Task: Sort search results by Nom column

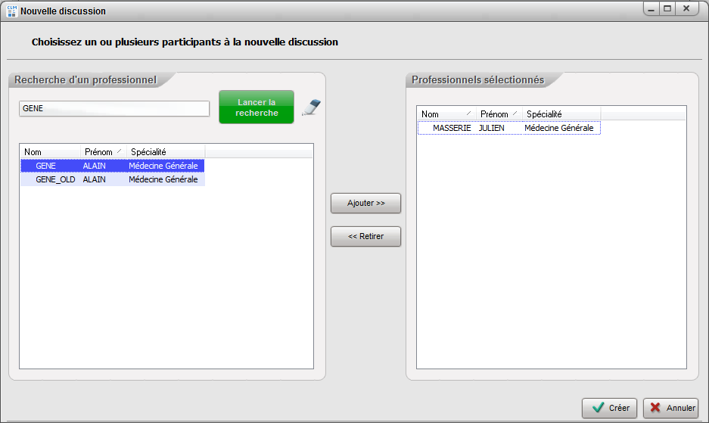Action: point(49,152)
